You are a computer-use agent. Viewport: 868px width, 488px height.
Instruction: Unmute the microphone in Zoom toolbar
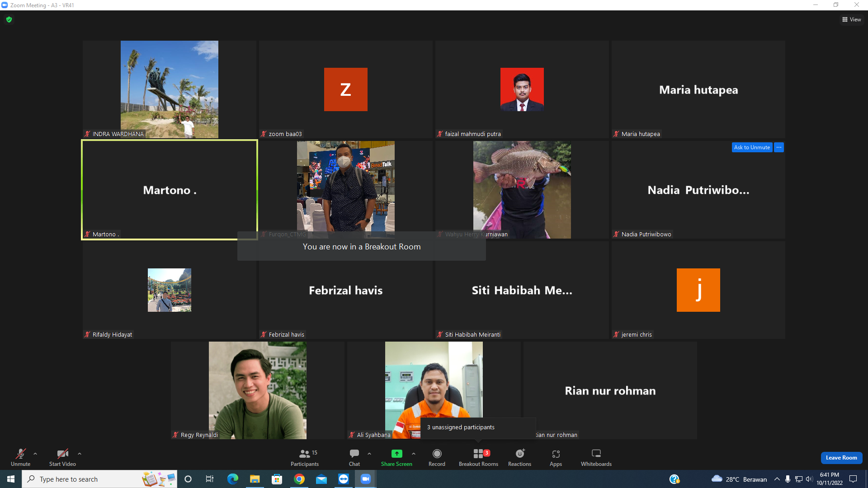(21, 457)
